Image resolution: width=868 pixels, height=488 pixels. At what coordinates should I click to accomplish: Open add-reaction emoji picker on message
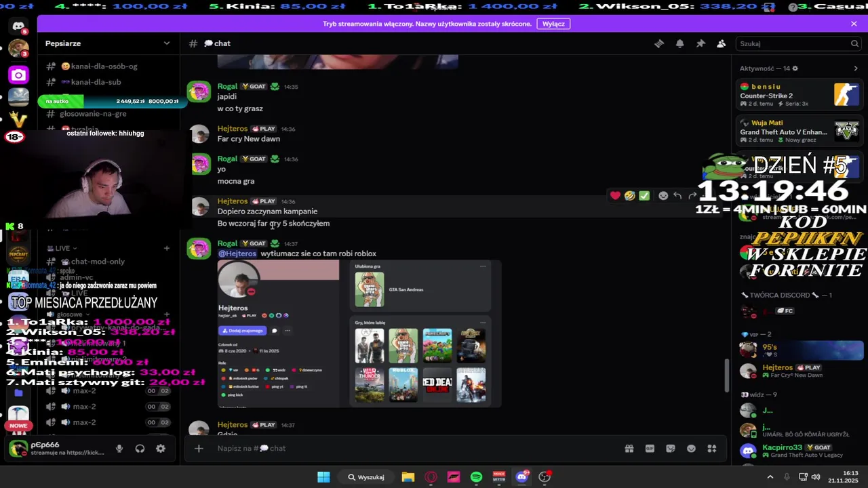[x=663, y=196]
